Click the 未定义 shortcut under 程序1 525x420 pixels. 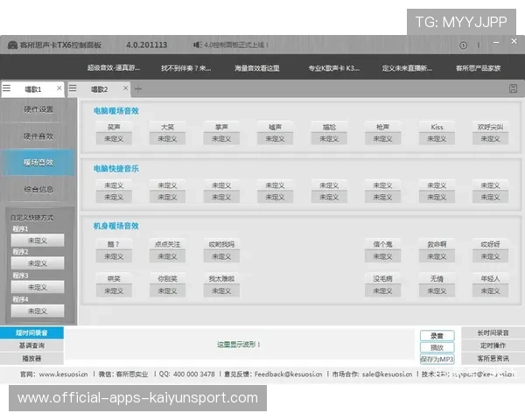click(38, 240)
